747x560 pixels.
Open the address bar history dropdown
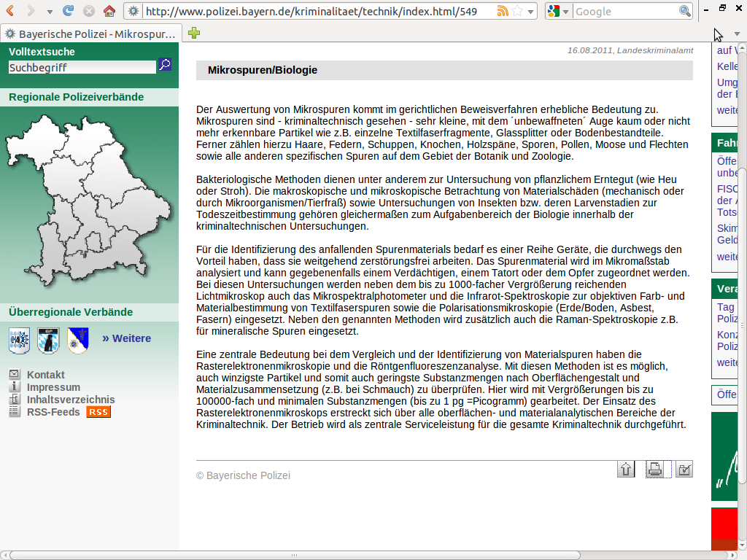530,12
